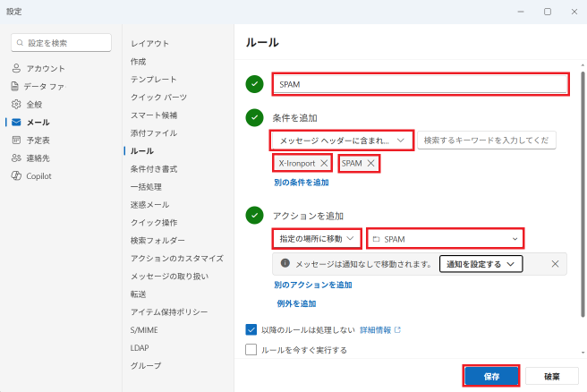
Task: Open the SPAM destination folder dropdown
Action: pyautogui.click(x=445, y=238)
